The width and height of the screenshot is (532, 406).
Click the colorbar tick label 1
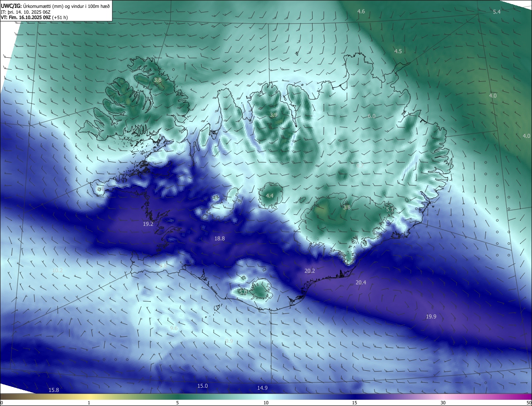[x=89, y=403]
